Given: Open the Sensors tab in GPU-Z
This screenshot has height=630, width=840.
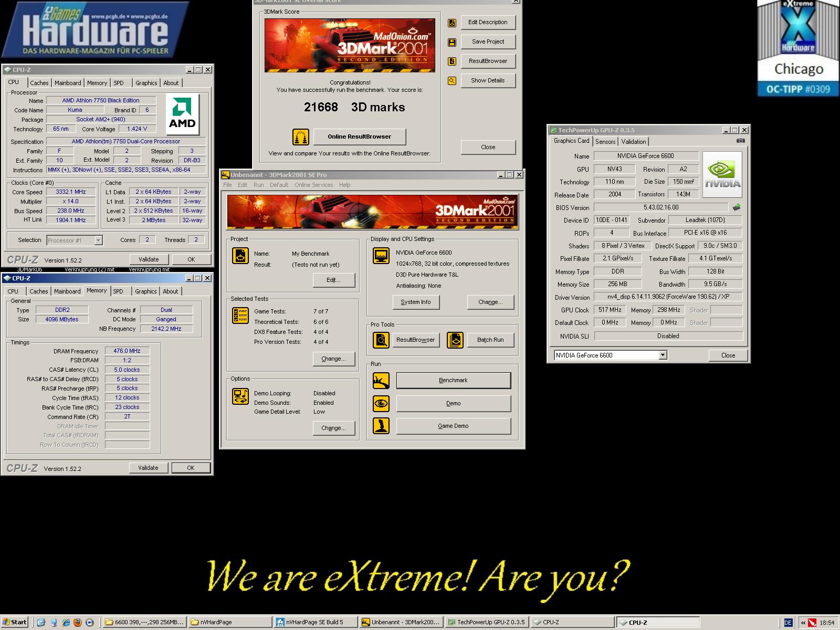Looking at the screenshot, I should pos(605,142).
